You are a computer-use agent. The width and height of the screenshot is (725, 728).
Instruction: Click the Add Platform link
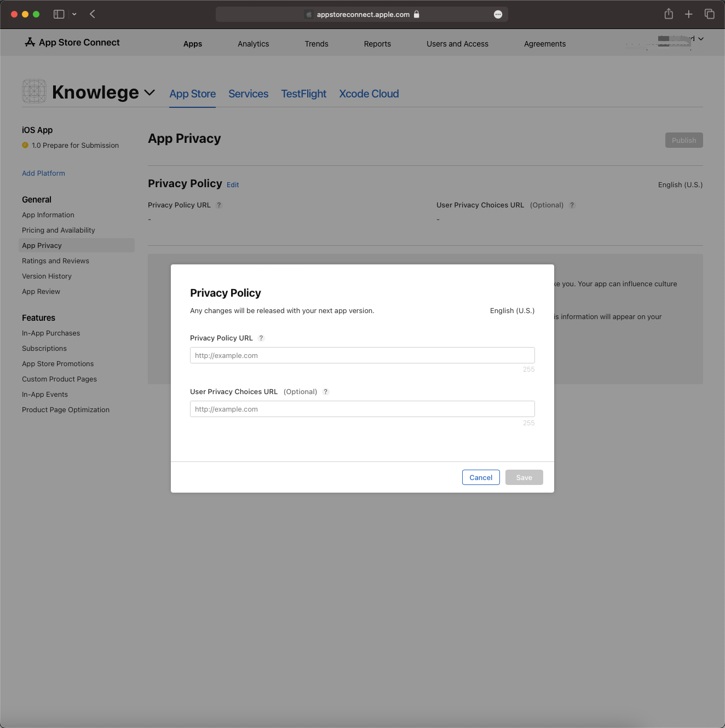(x=44, y=174)
